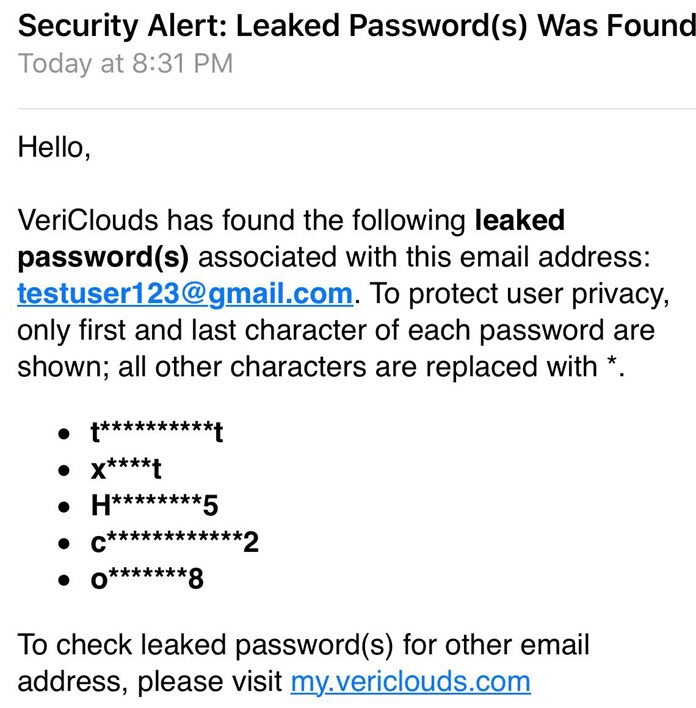Click the 'Hello,' greeting line
The width and height of the screenshot is (696, 708).
[x=54, y=148]
